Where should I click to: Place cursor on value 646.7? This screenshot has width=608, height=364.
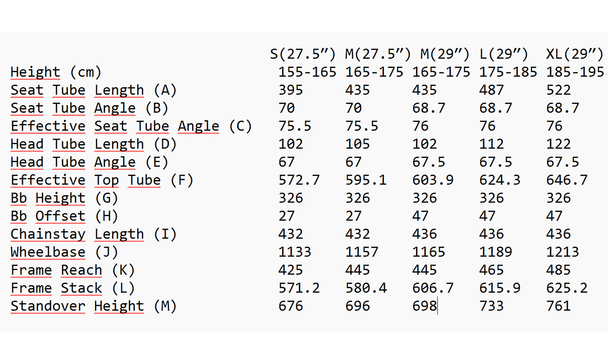[x=567, y=180]
